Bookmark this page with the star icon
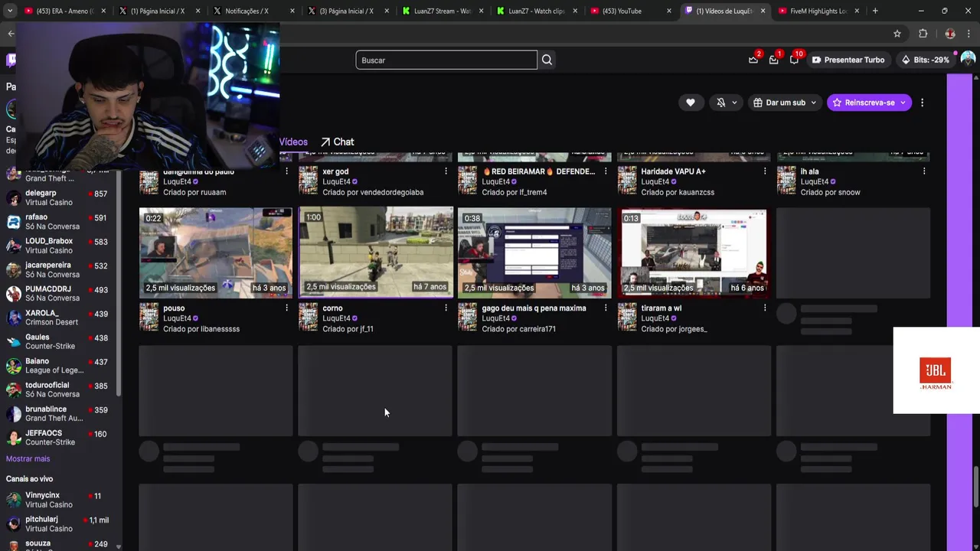The width and height of the screenshot is (980, 551). coord(897,34)
